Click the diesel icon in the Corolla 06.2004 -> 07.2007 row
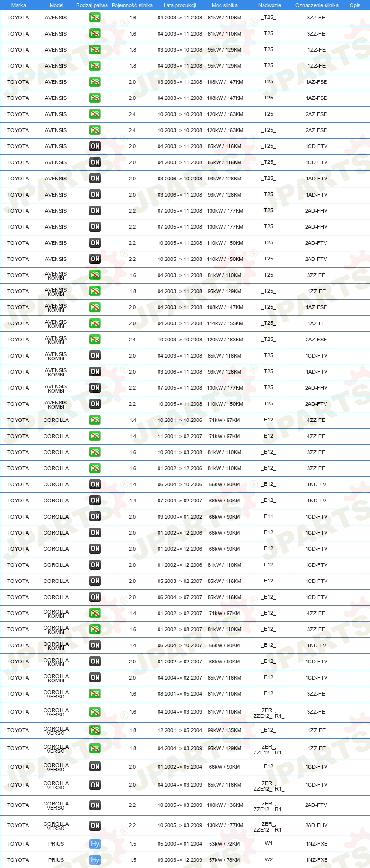Image resolution: width=370 pixels, height=868 pixels. tap(95, 597)
